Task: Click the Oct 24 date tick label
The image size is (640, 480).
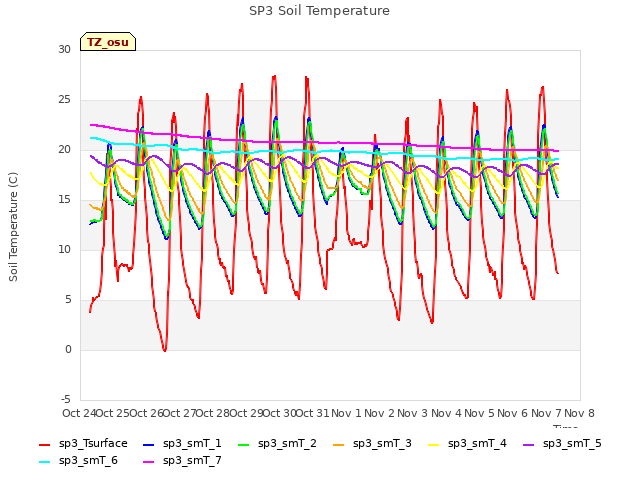Action: 79,413
